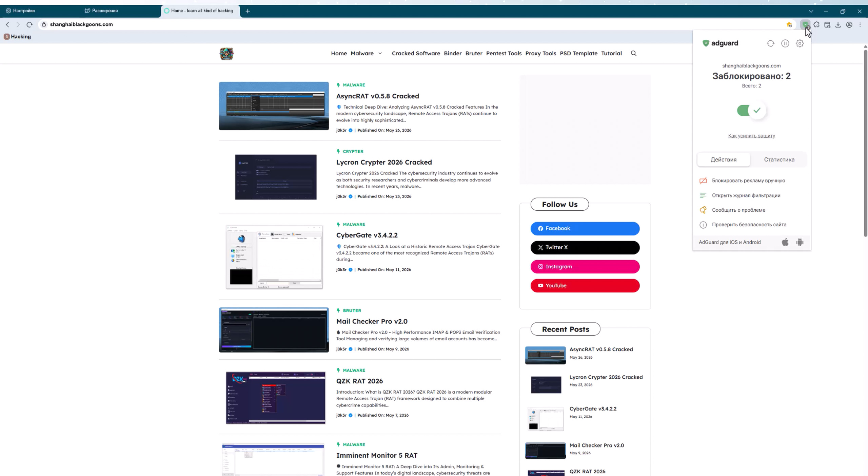Pause AdGuard protection with pause icon
Viewport: 868px width, 476px height.
click(785, 43)
